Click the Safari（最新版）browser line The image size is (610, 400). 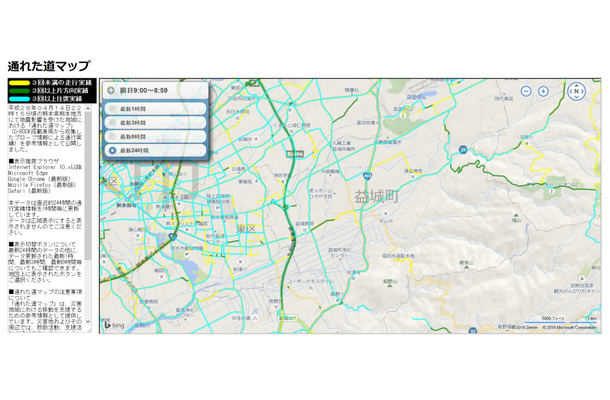pos(30,191)
